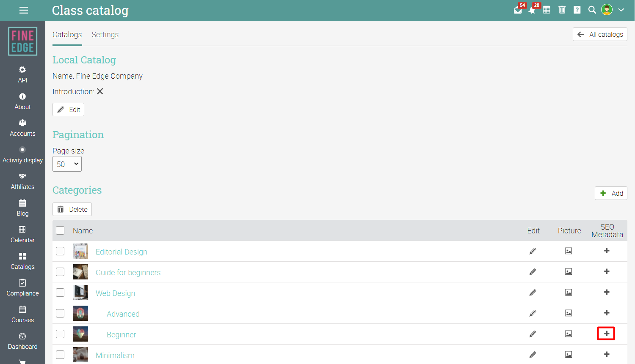Select the Catalogs tab

click(x=67, y=35)
